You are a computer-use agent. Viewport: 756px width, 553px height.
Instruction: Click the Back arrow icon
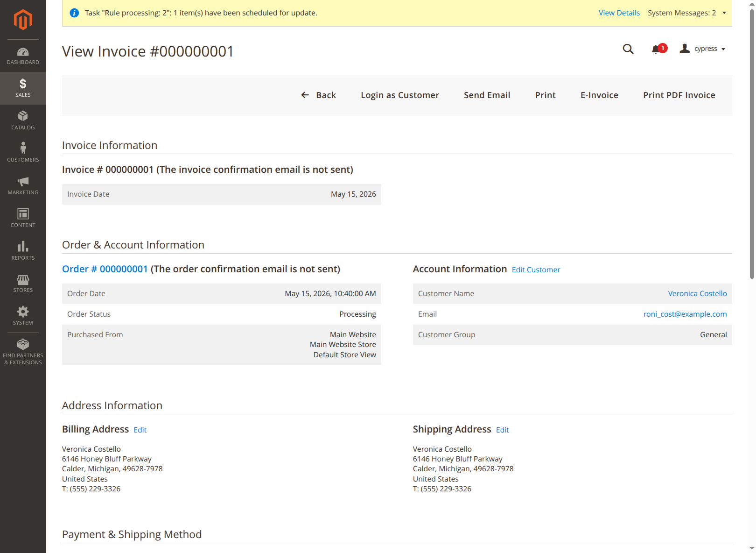pos(305,95)
